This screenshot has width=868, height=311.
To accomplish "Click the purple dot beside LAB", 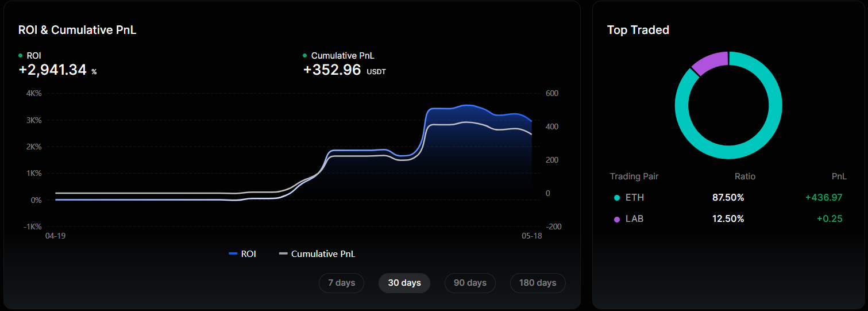I will click(x=617, y=219).
